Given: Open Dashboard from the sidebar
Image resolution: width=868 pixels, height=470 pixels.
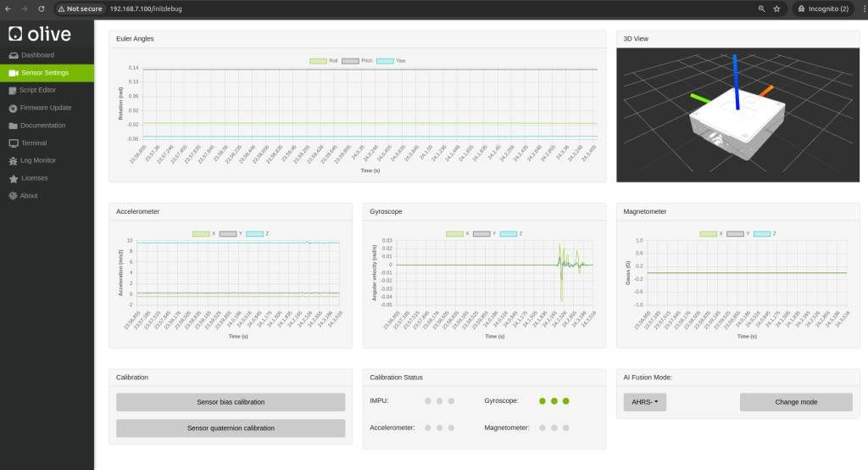Looking at the screenshot, I should [37, 55].
